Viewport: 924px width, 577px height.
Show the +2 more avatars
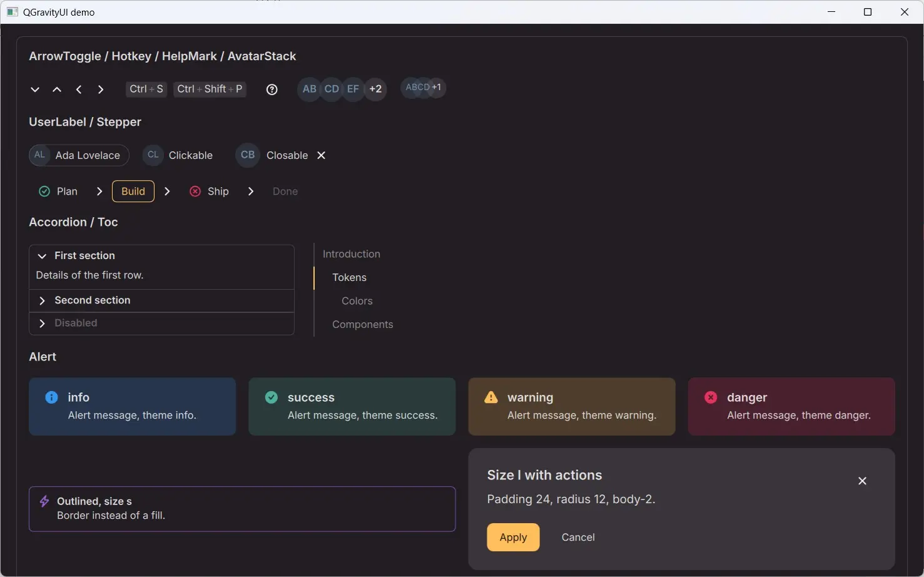375,89
